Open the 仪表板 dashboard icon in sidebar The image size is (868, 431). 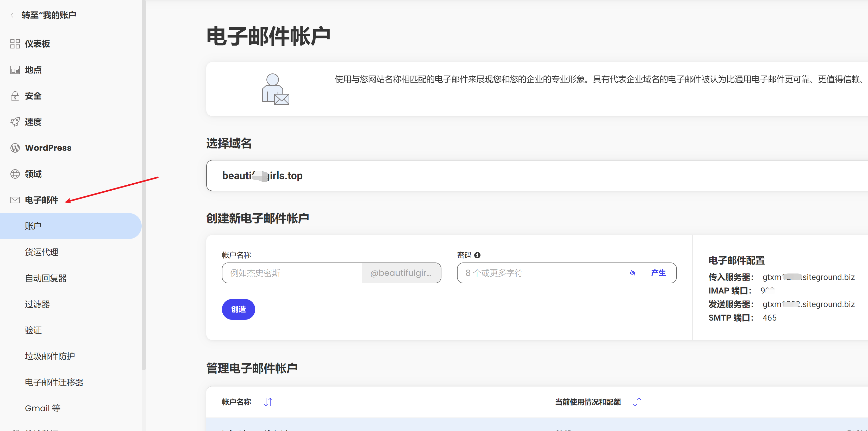click(x=15, y=43)
